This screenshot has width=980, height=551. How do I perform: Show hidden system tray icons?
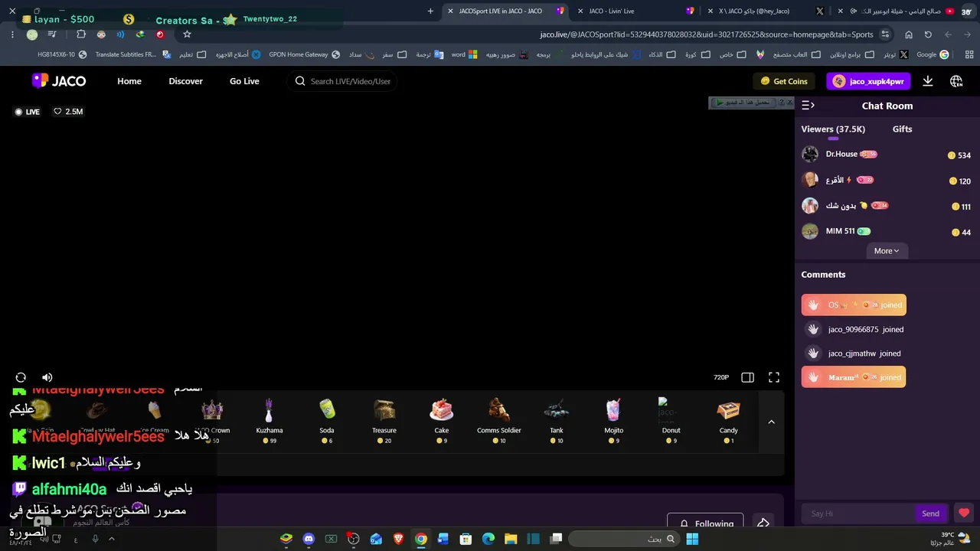click(111, 539)
